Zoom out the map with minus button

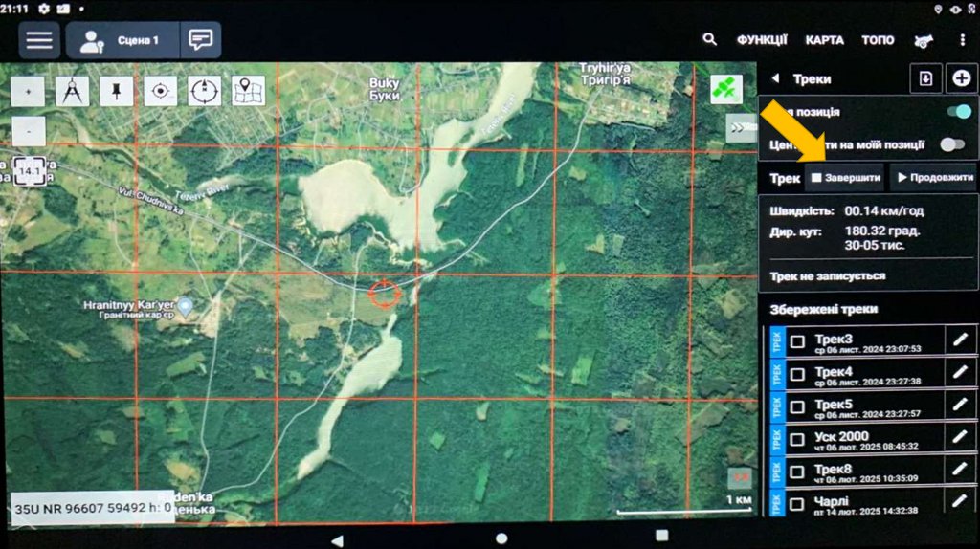coord(28,132)
